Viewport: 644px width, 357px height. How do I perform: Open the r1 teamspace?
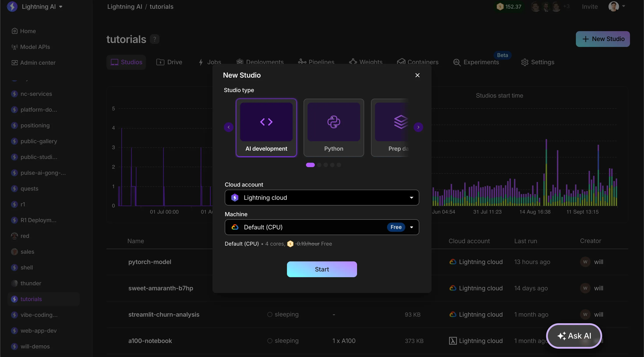coord(18,204)
